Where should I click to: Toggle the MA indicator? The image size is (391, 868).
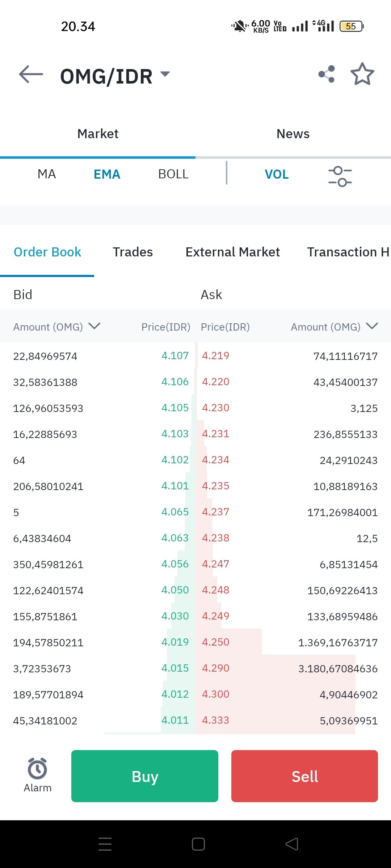47,174
